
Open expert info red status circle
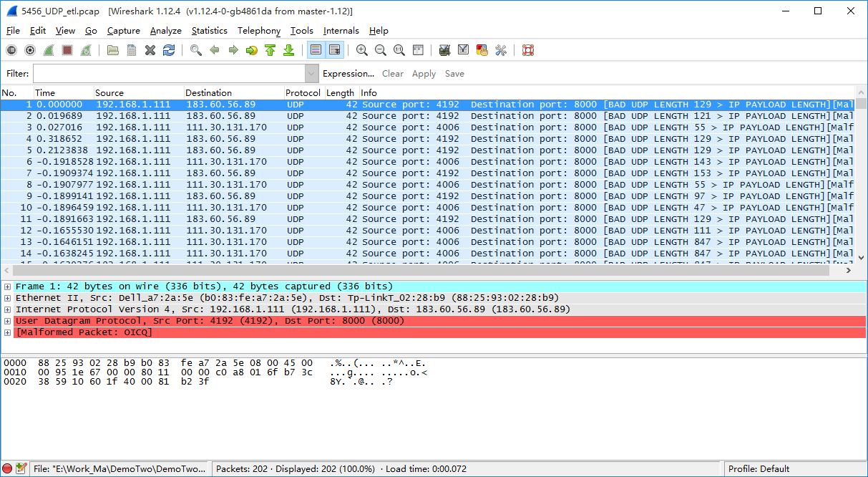[8, 468]
